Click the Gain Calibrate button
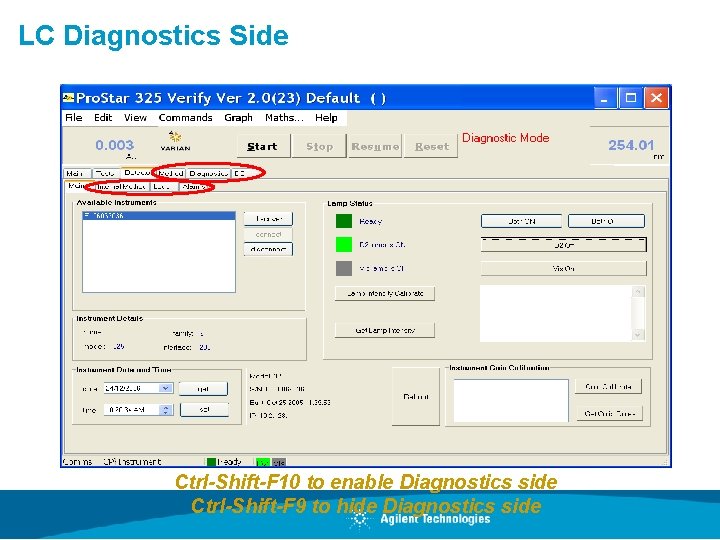 [608, 387]
